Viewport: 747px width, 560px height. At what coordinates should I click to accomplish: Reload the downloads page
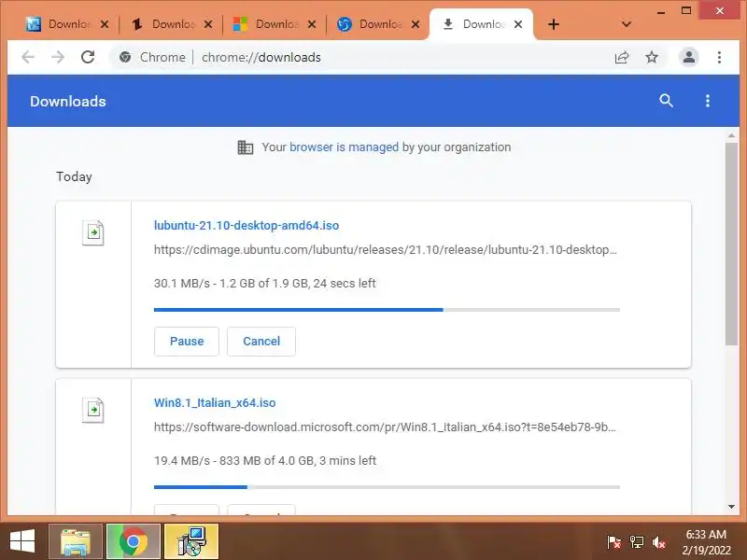pyautogui.click(x=88, y=57)
